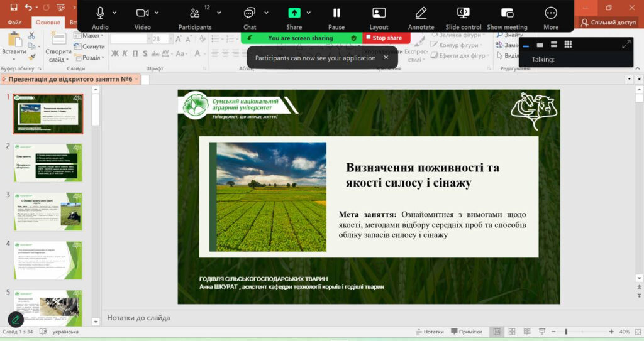This screenshot has height=341, width=644.
Task: Save the presentation with floppy icon
Action: [x=13, y=8]
